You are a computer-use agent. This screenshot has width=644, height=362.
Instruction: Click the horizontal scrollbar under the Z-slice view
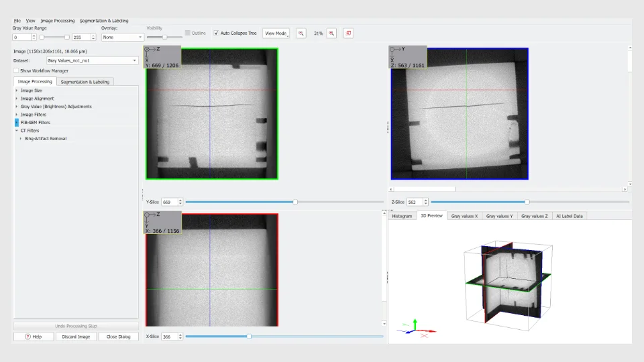(508, 189)
